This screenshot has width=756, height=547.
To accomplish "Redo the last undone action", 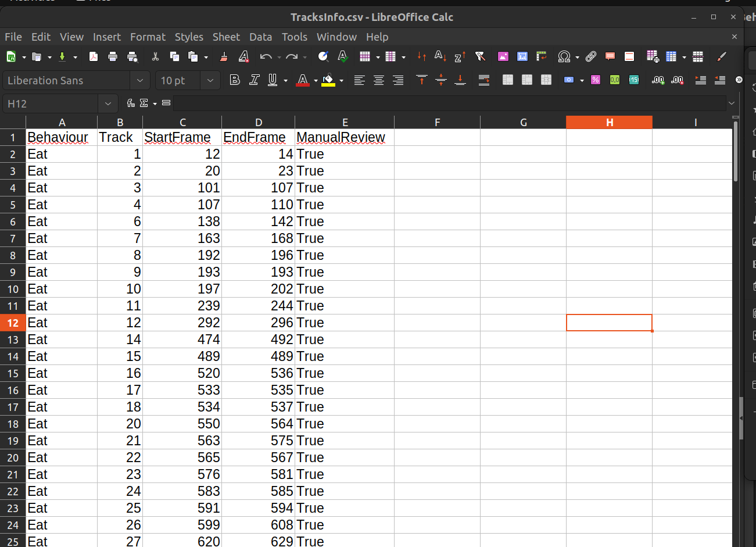I will coord(292,56).
